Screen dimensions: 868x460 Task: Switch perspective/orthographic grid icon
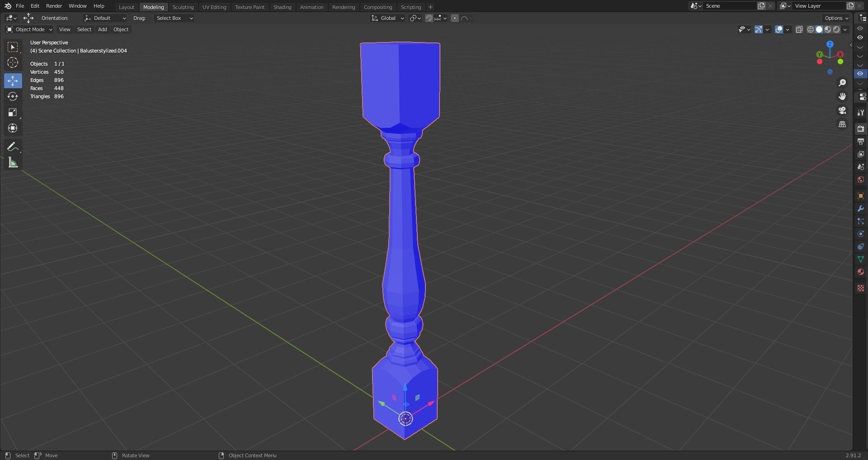tap(842, 124)
